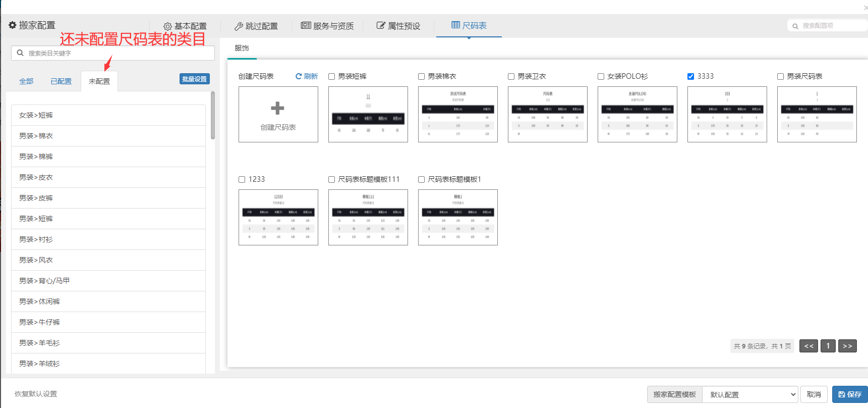Check the 男装短裤 checkbox
This screenshot has height=408, width=868.
pyautogui.click(x=332, y=77)
